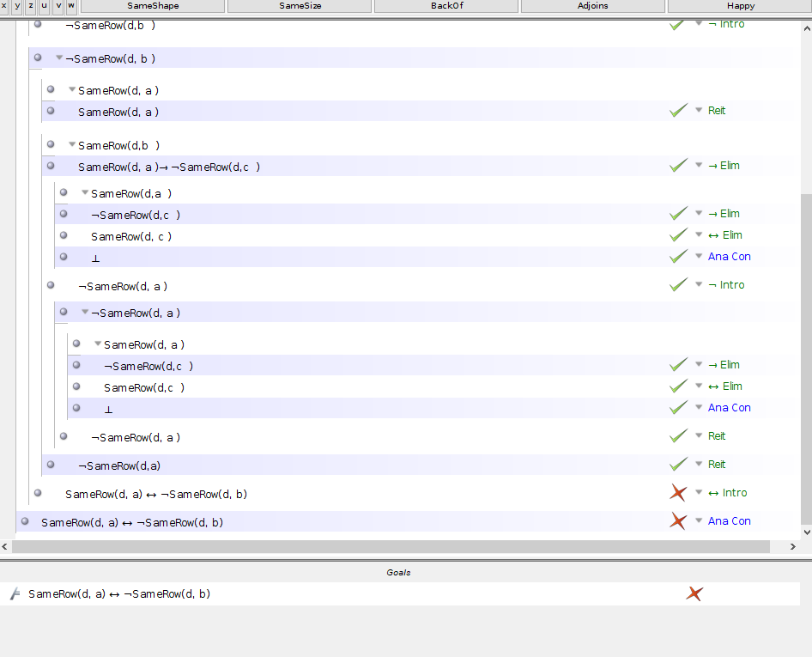Click the green checkmark beside the top ¬ Intro step

point(677,24)
